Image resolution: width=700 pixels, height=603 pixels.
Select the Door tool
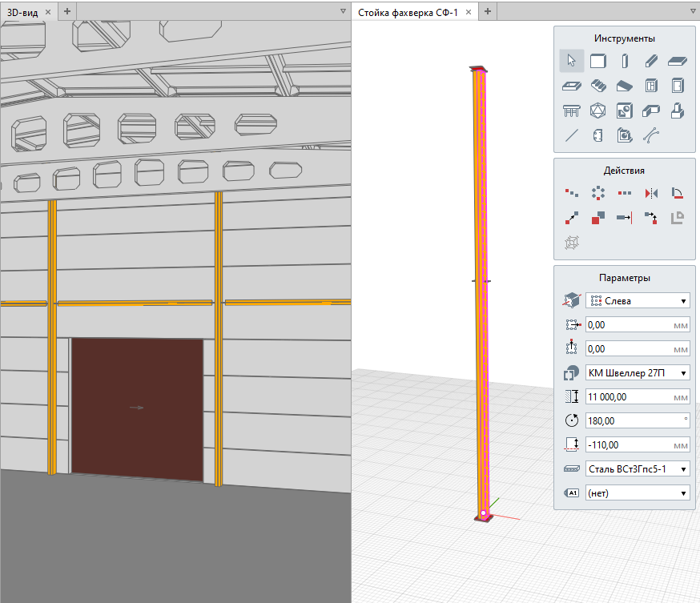677,86
